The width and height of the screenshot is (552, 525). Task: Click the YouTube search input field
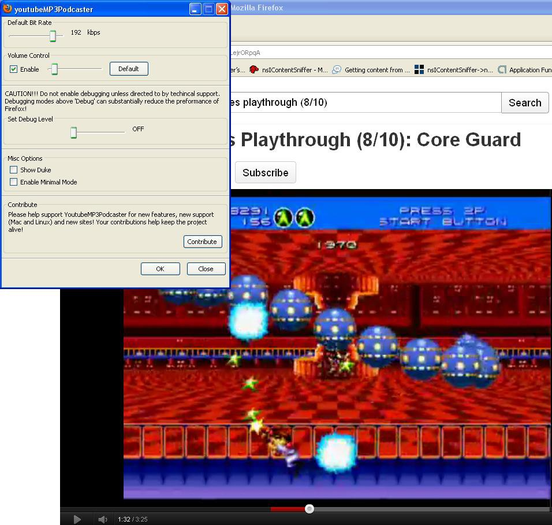click(366, 103)
